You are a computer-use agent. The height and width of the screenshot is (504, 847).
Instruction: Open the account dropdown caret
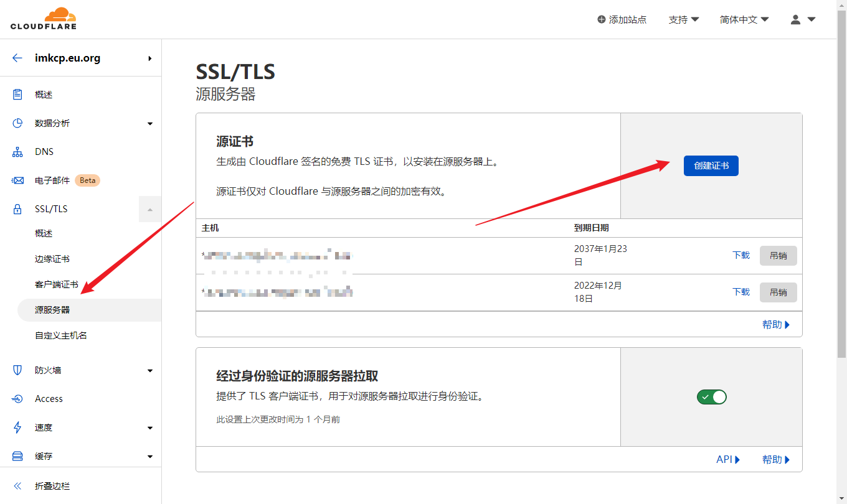(x=812, y=19)
